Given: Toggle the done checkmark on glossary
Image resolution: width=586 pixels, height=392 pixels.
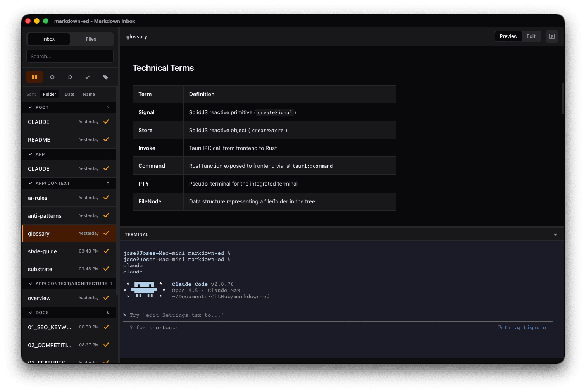Looking at the screenshot, I should coord(107,233).
